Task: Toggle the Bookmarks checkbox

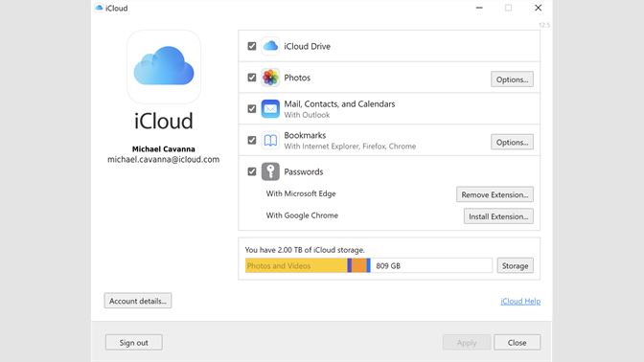Action: click(252, 141)
